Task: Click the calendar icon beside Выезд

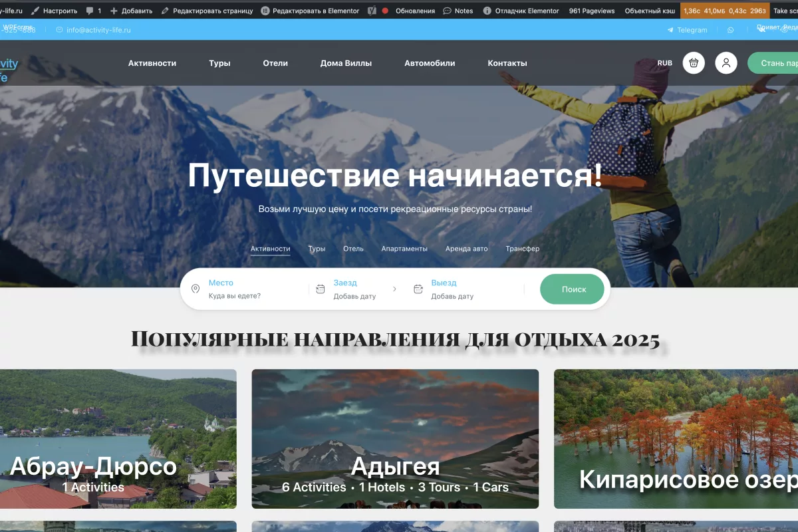Action: [418, 289]
